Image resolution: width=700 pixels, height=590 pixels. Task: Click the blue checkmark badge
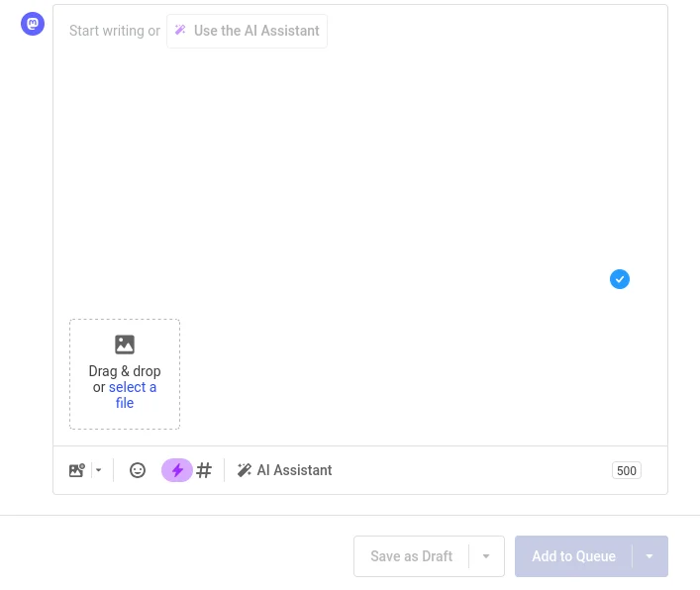tap(620, 279)
